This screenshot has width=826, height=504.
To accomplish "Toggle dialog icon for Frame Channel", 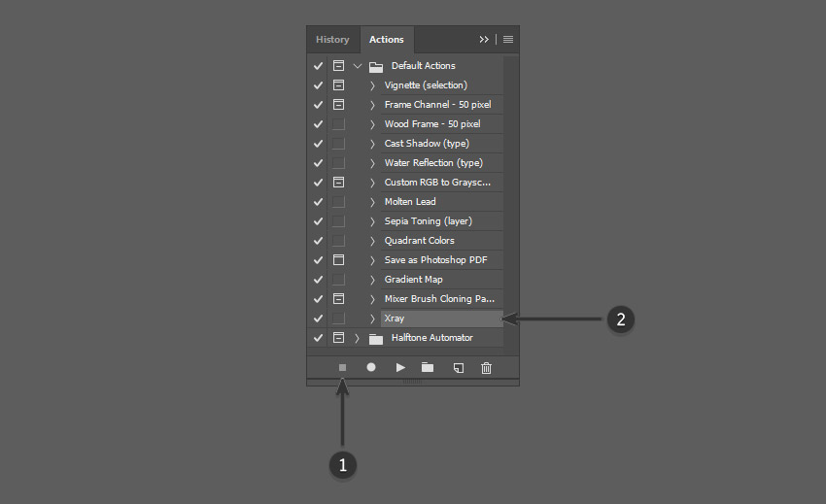I will click(x=339, y=104).
